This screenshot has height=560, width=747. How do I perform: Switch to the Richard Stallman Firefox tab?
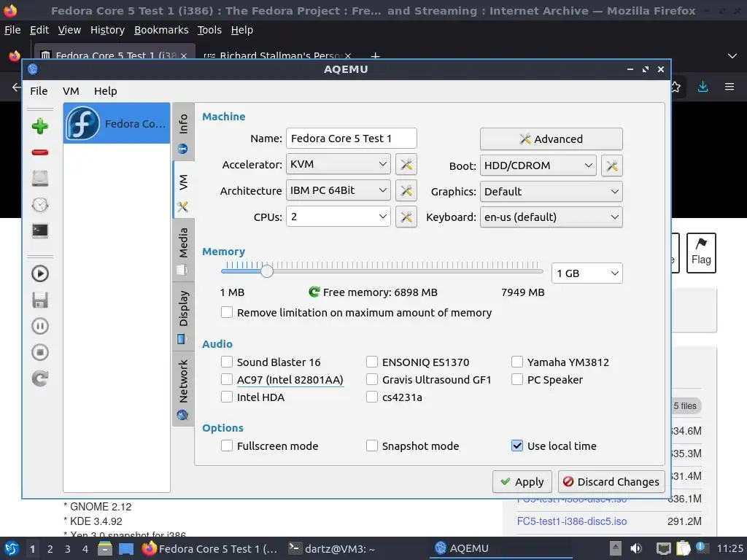point(278,56)
